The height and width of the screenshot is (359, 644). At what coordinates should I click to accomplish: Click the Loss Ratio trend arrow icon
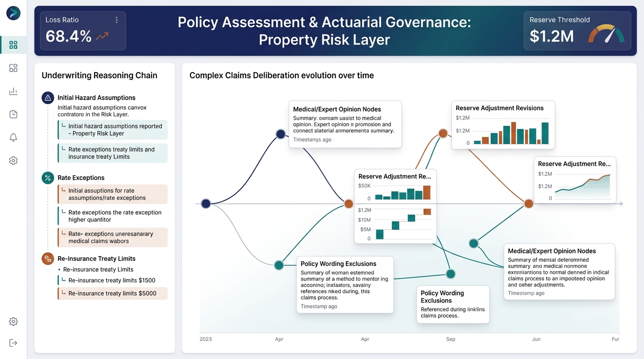coord(102,36)
